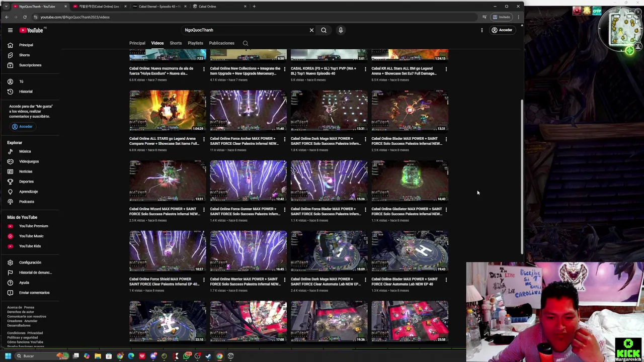Open the settings three-dot menu near Acceder
Screen dimensions: 644x362
tap(481, 30)
